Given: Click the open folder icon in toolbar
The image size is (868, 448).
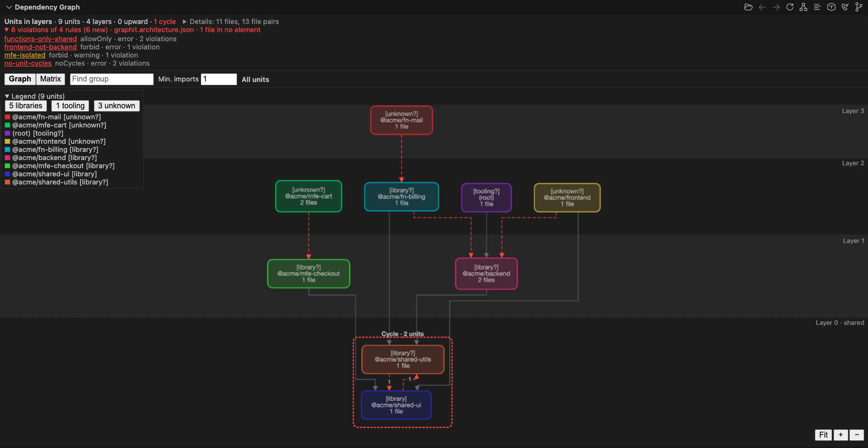Looking at the screenshot, I should pyautogui.click(x=748, y=7).
